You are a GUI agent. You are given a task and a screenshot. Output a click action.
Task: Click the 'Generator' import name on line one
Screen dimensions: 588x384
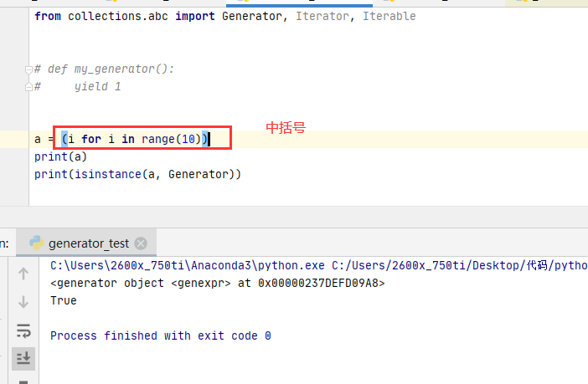coord(251,16)
